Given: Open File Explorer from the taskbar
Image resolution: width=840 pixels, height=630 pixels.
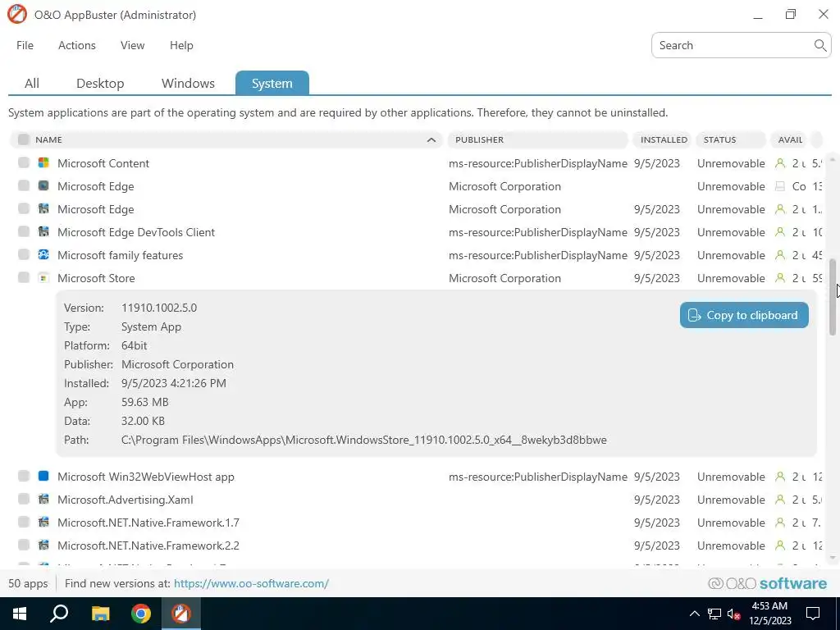Looking at the screenshot, I should [x=100, y=614].
